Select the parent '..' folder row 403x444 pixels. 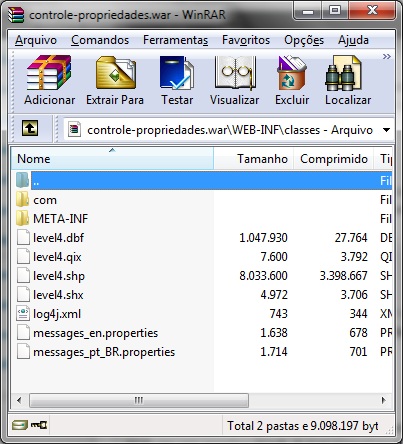tap(204, 181)
